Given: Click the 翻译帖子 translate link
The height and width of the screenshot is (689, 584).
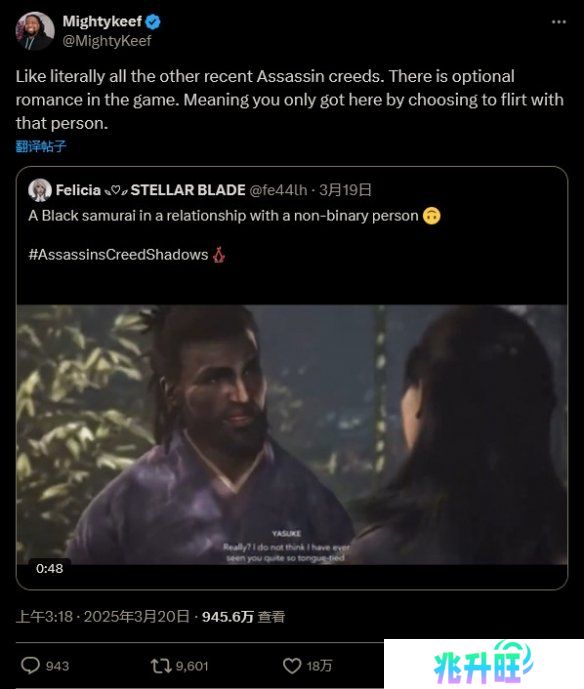Looking at the screenshot, I should pyautogui.click(x=41, y=146).
